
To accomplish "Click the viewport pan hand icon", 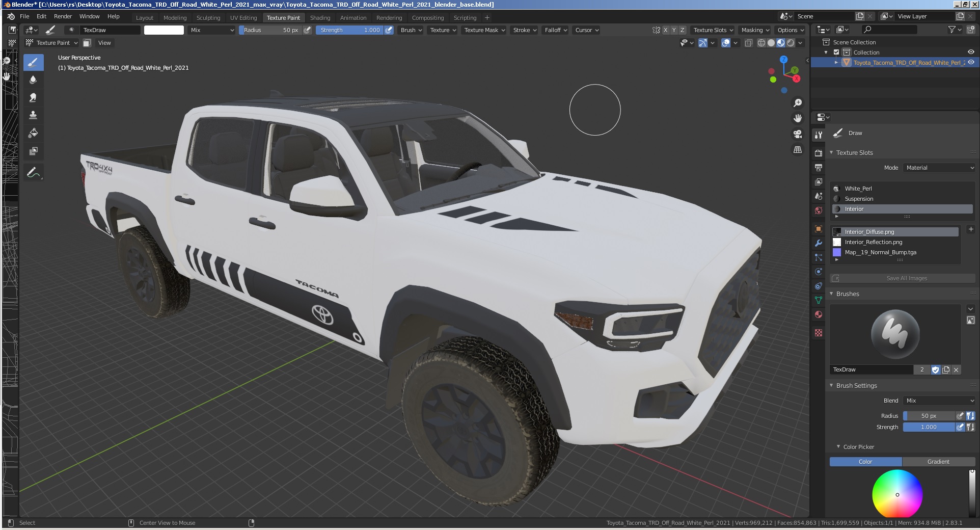I will pyautogui.click(x=798, y=118).
